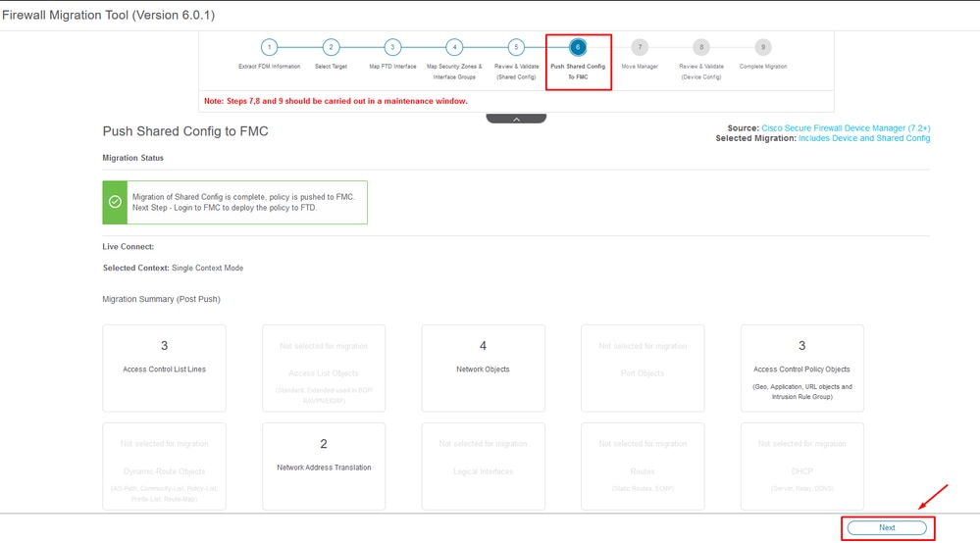The width and height of the screenshot is (980, 543).
Task: Click step 3 Map FTD Interface circle
Action: click(x=392, y=47)
